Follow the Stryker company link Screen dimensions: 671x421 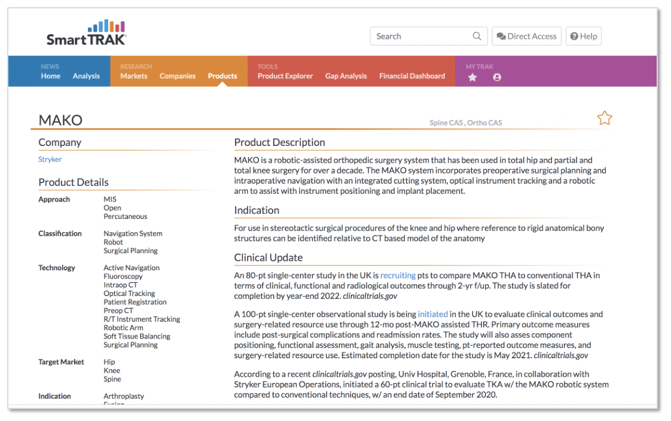tap(50, 159)
